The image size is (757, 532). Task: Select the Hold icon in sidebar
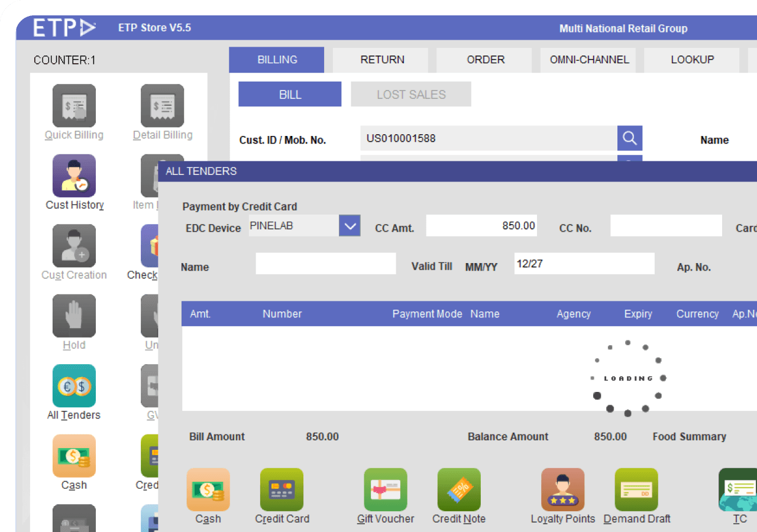pyautogui.click(x=74, y=316)
